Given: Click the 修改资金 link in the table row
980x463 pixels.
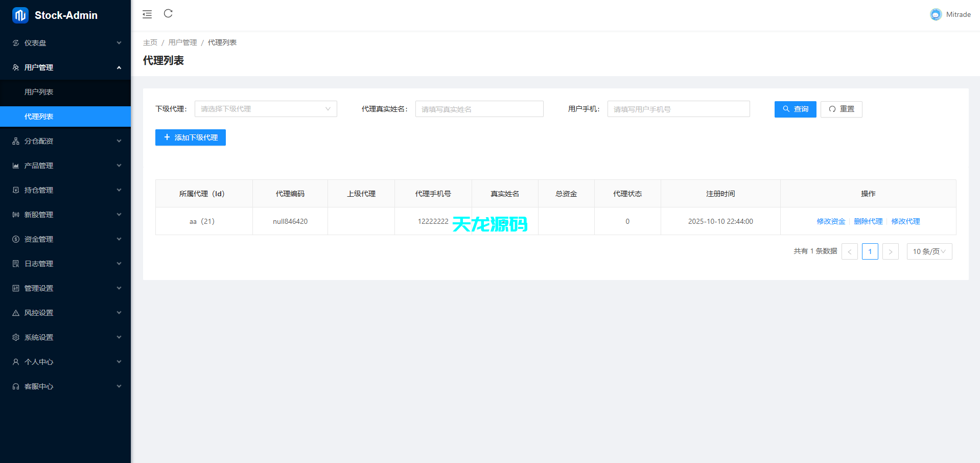Looking at the screenshot, I should pos(831,221).
